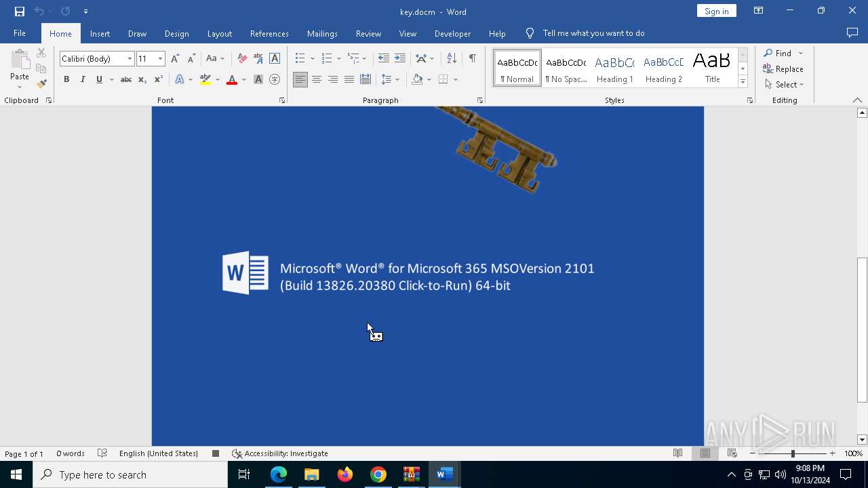Screen dimensions: 868x488
Task: Apply Character Shading icon
Action: [258, 79]
